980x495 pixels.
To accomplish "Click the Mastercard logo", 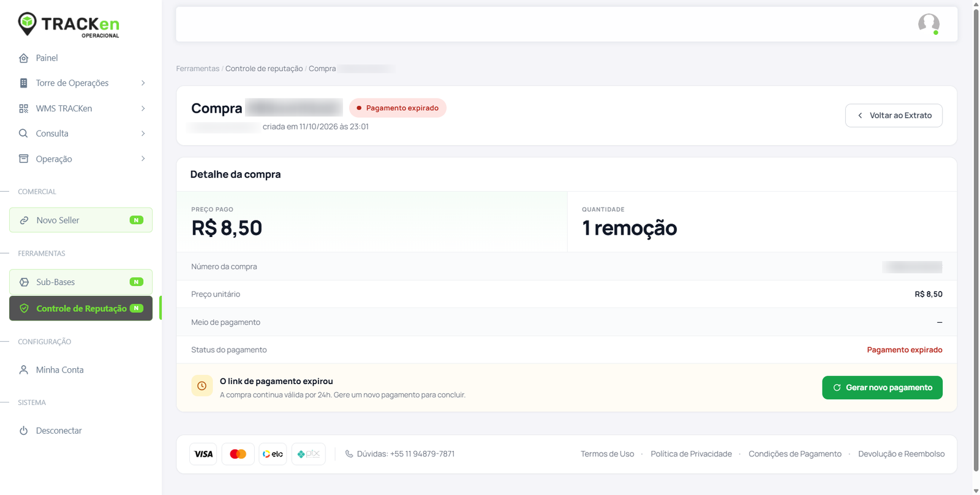I will (x=238, y=454).
